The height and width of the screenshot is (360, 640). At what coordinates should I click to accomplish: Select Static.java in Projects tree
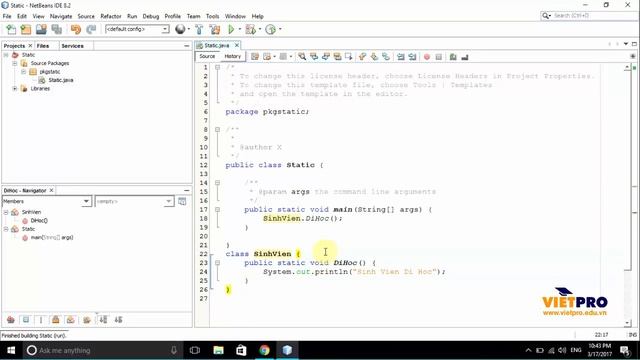pyautogui.click(x=60, y=80)
